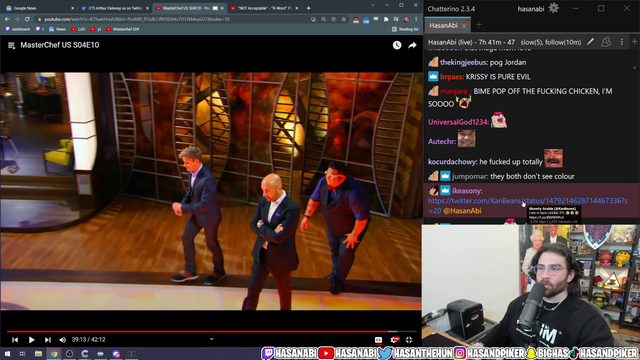Bookmark this page with the star icon
640x360 pixels.
[x=344, y=19]
